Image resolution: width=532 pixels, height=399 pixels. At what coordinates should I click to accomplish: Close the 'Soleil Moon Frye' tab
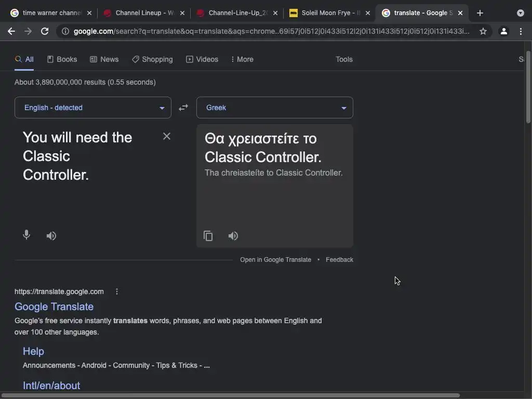(x=368, y=13)
